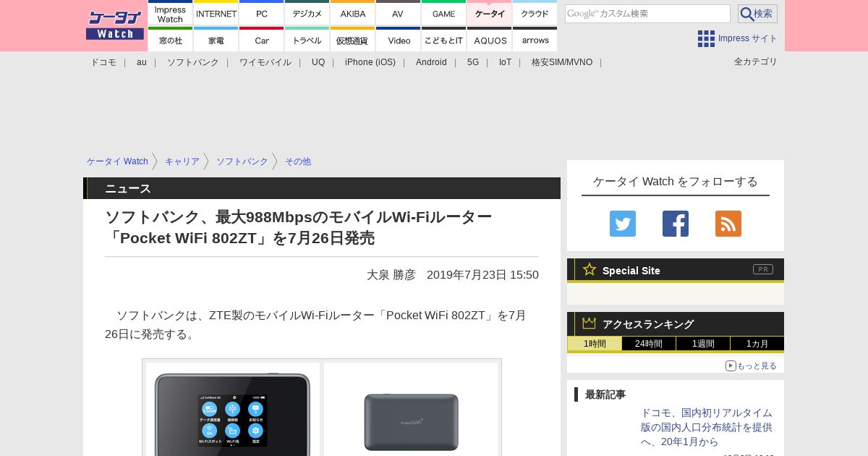Go to the iPhone (iOS) category

(370, 62)
